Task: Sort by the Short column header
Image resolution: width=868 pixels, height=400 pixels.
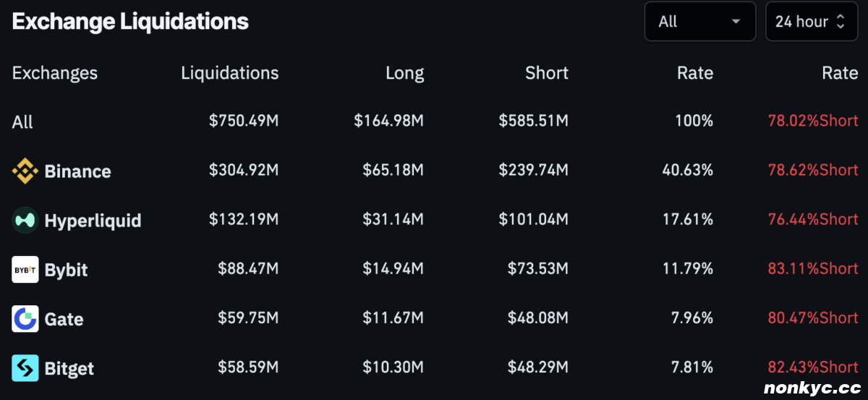Action: (547, 73)
